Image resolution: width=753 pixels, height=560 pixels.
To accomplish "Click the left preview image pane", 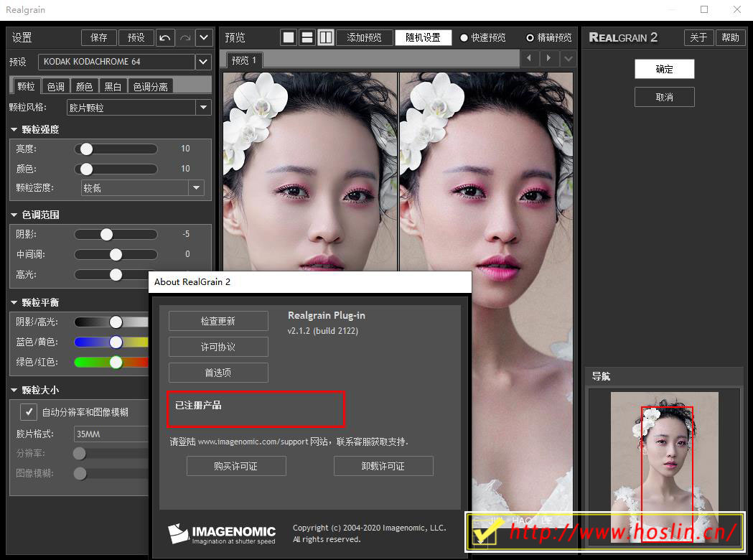I will [310, 172].
